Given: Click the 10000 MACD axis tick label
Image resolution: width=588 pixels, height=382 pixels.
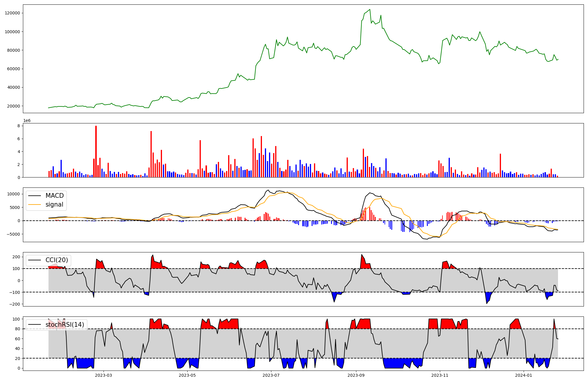Looking at the screenshot, I should [x=14, y=194].
